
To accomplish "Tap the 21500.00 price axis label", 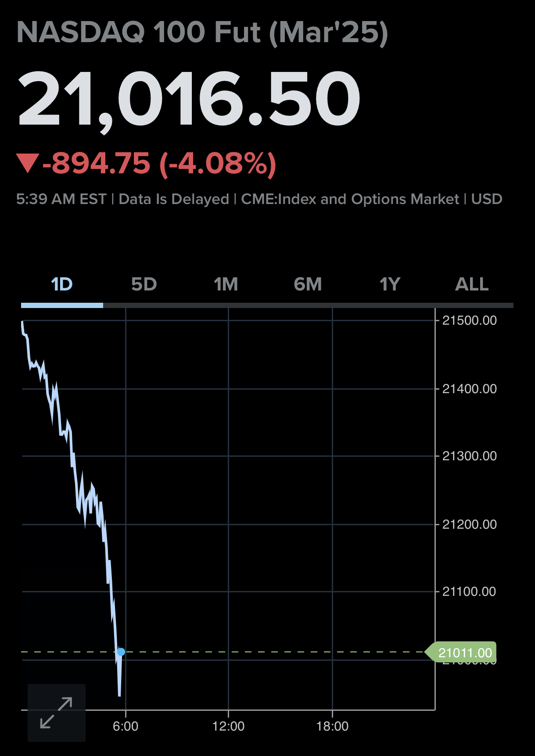I will 470,320.
